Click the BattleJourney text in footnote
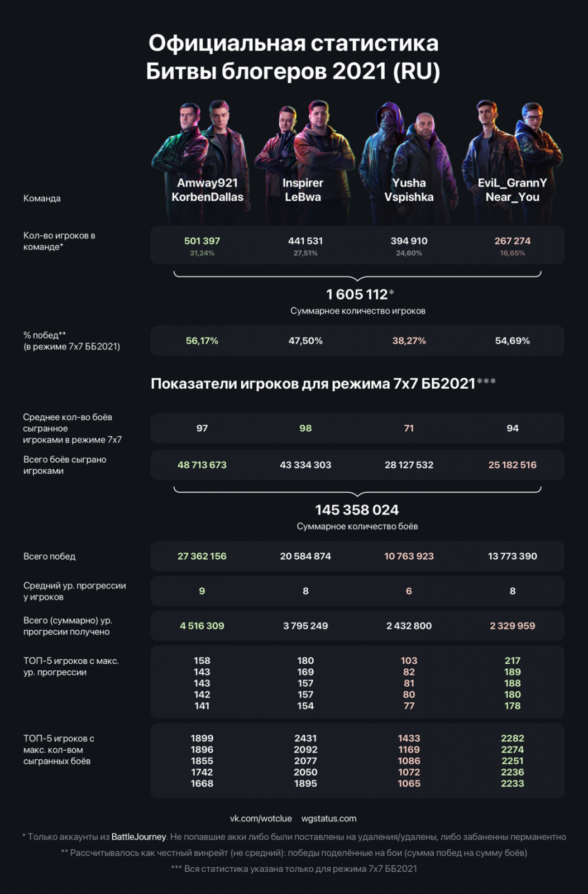The image size is (588, 894). 138,837
